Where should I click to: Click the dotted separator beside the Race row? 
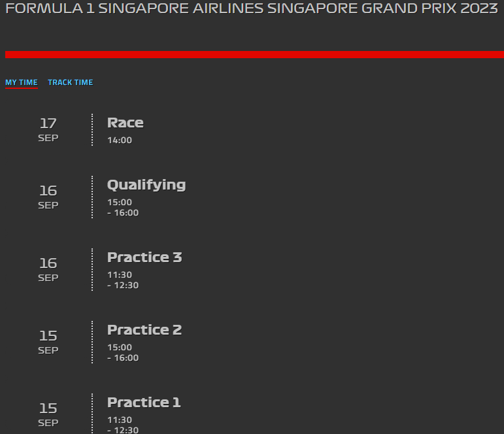click(x=92, y=130)
